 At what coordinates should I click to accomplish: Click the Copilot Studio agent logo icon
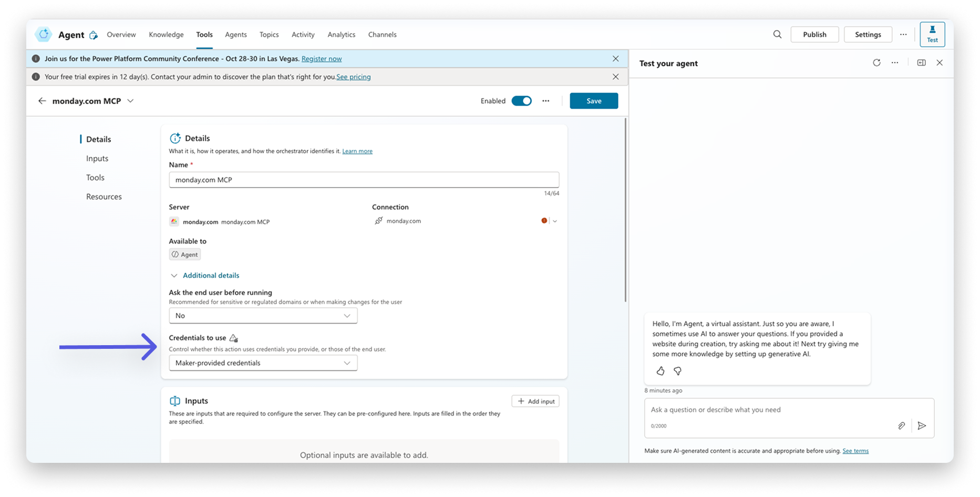[44, 35]
